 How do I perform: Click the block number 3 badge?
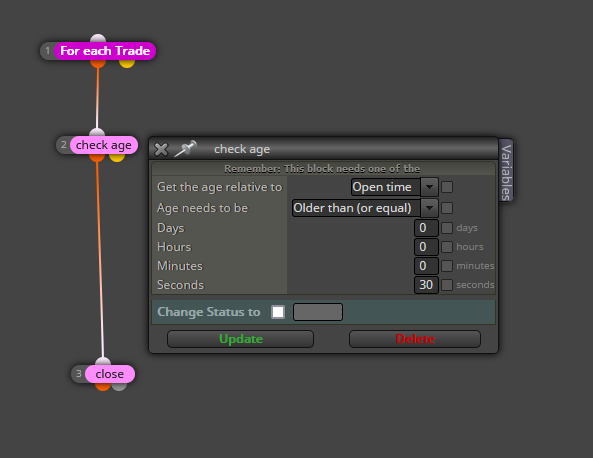click(x=79, y=374)
